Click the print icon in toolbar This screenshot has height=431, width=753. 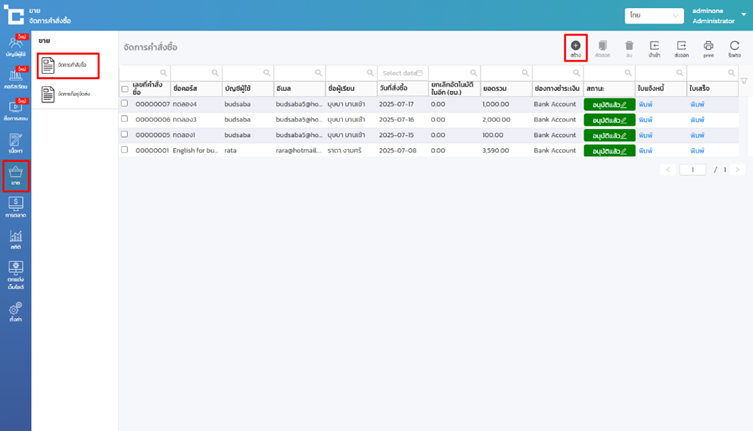tap(708, 47)
